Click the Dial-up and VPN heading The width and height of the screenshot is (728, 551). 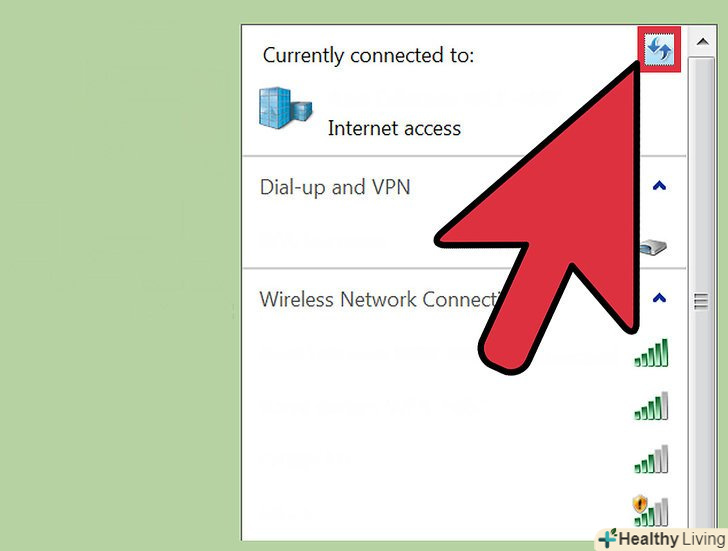pyautogui.click(x=335, y=188)
